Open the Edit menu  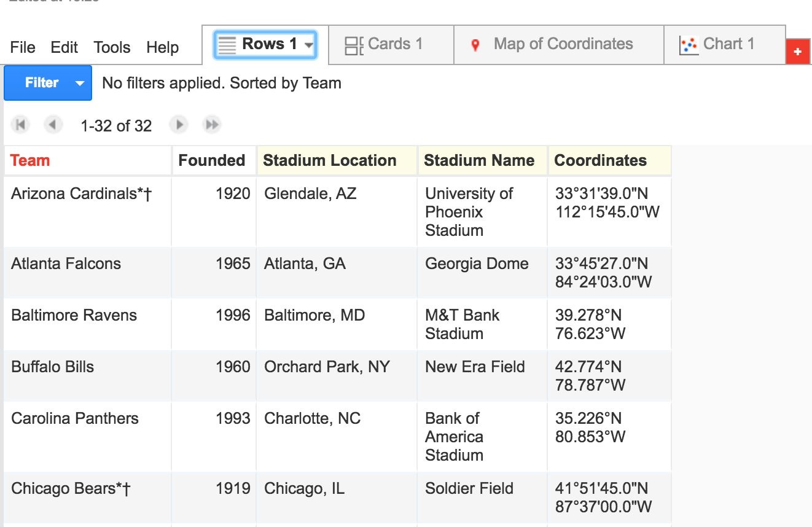coord(64,47)
